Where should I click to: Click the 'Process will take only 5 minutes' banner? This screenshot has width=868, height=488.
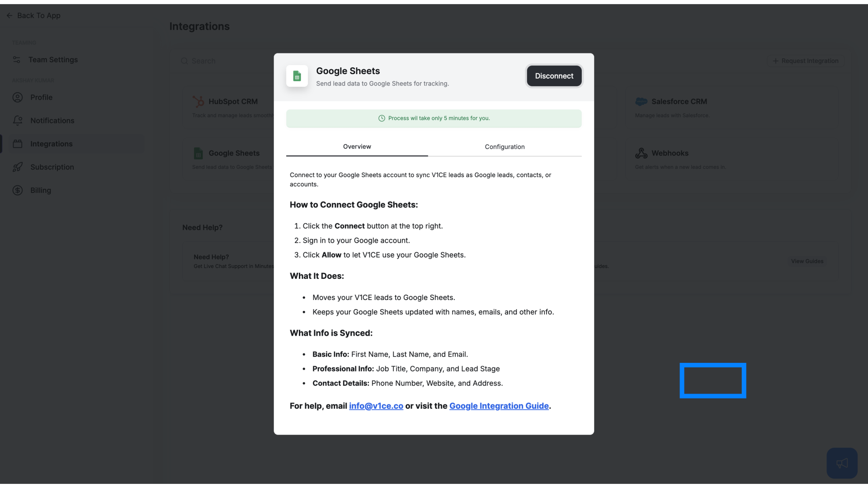(x=434, y=118)
